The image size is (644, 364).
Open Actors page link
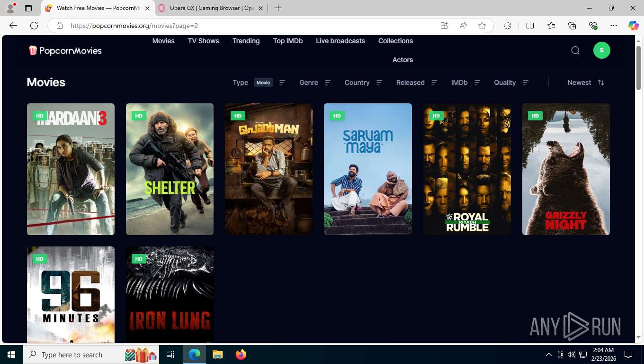tap(402, 60)
